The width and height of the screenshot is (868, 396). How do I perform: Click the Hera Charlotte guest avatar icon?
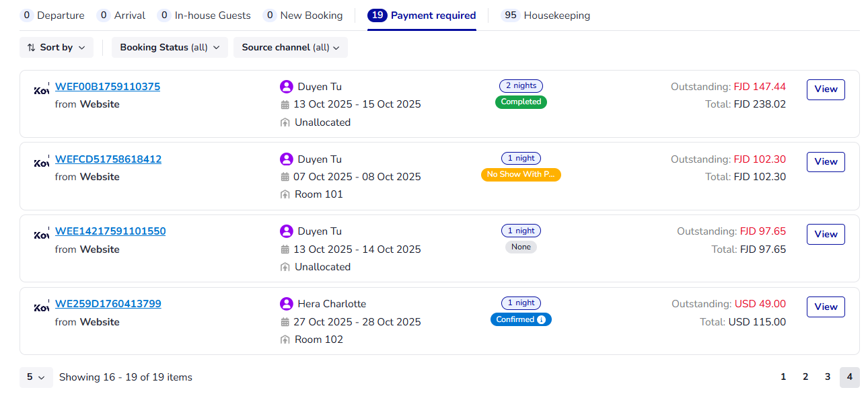(287, 304)
